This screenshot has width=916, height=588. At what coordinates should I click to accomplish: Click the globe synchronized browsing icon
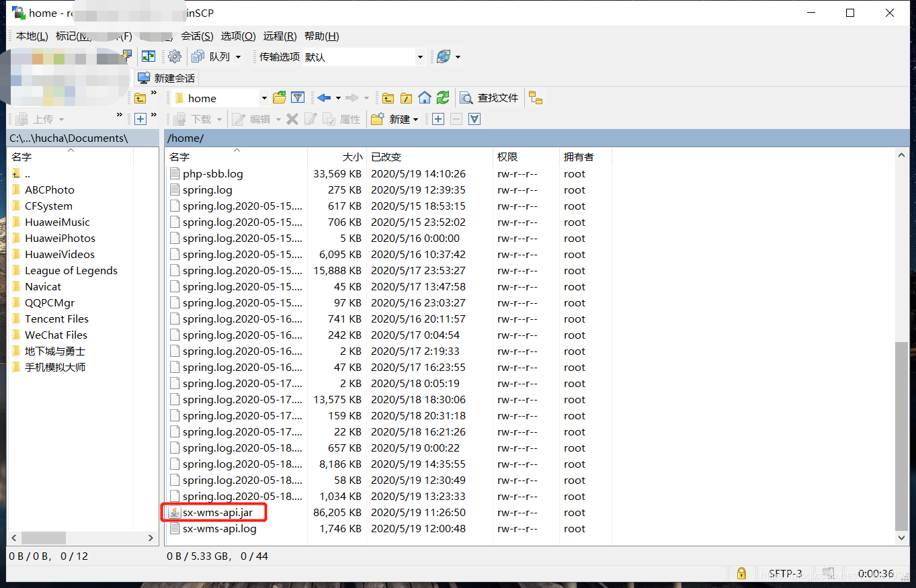coord(444,57)
